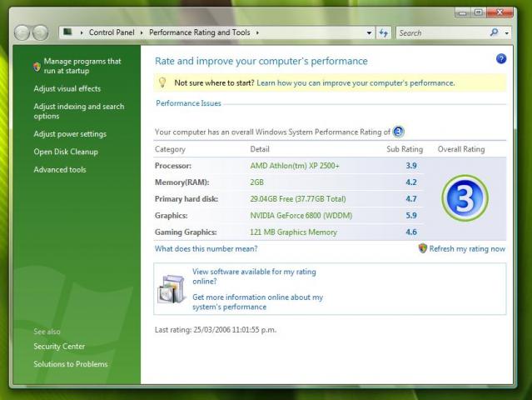This screenshot has width=532, height=400.
Task: Open Solutions to Problems link
Action: click(71, 364)
